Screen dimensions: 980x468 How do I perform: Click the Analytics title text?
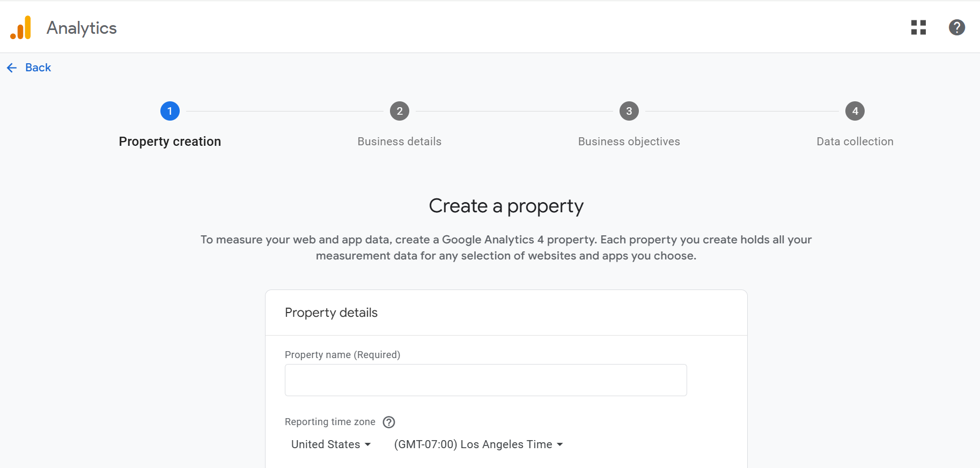coord(82,28)
